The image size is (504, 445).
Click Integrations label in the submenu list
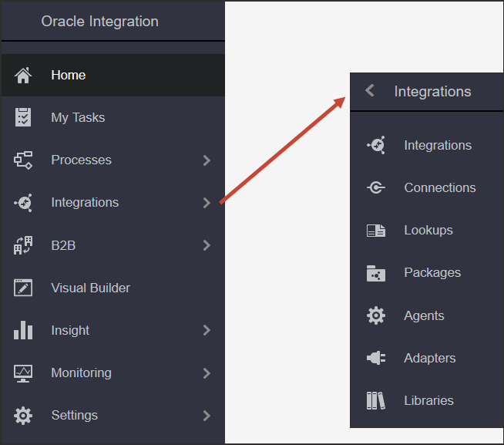tap(438, 146)
